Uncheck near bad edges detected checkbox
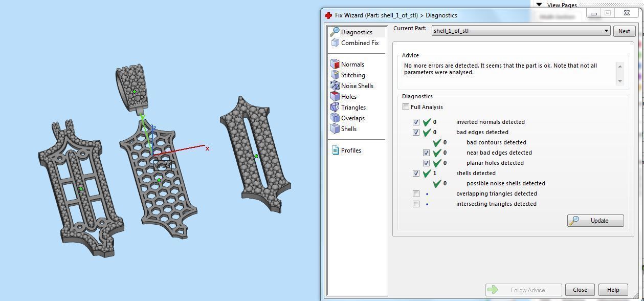 (426, 153)
